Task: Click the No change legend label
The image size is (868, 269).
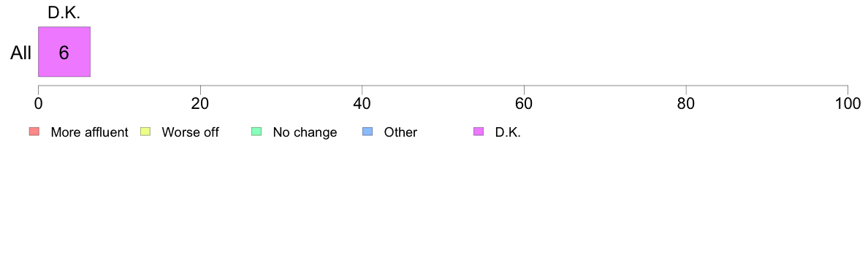Action: 305,132
